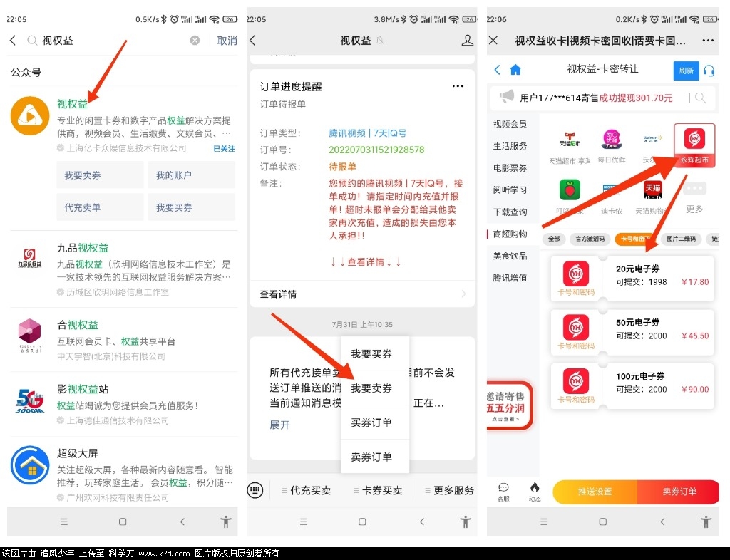This screenshot has width=730, height=560.
Task: Expand 查看详情 row on order card
Action: (x=362, y=294)
